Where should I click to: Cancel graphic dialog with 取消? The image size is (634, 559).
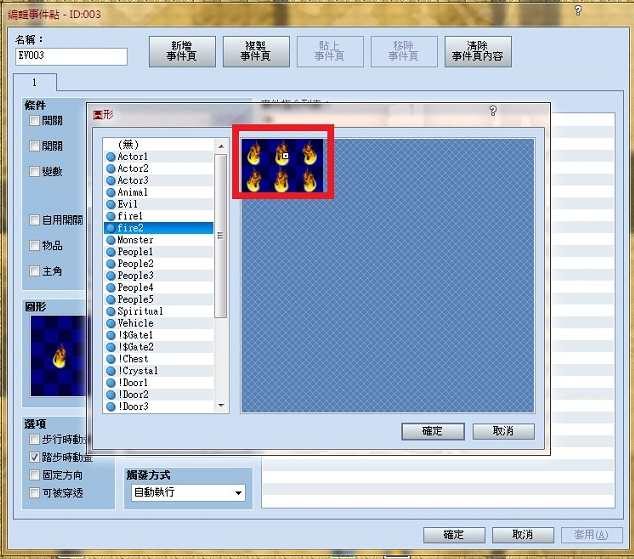coord(503,431)
